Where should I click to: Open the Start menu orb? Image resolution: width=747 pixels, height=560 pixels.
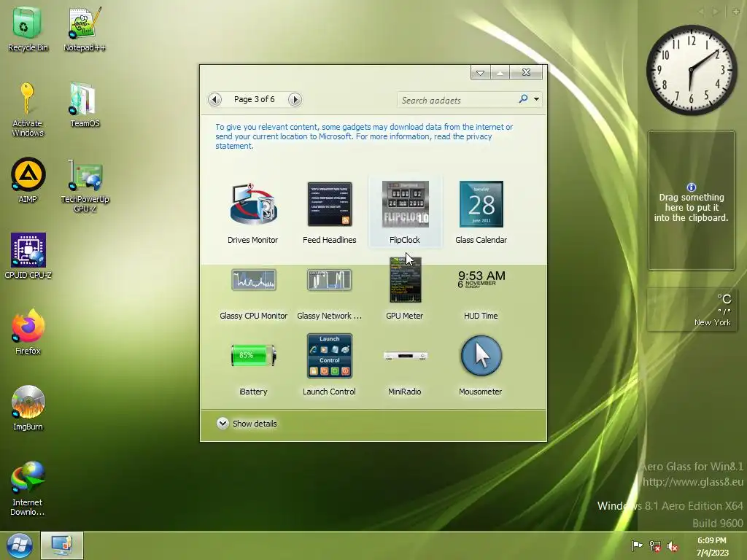(19, 545)
